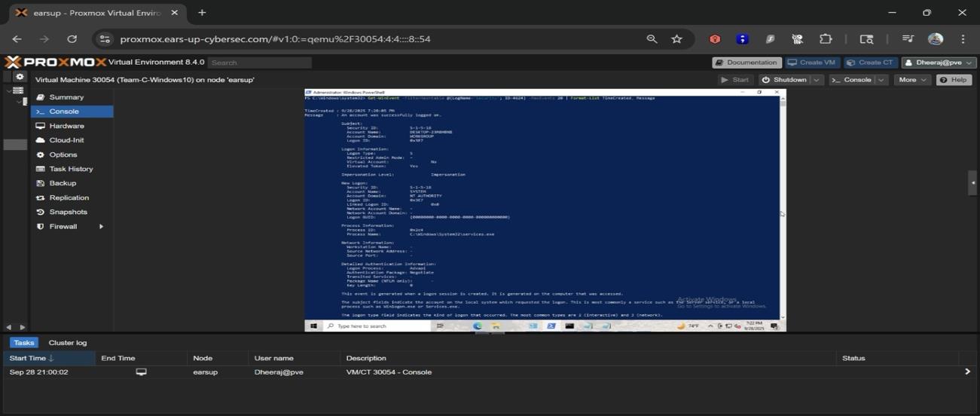
Task: Sort by the Description column header
Action: (588, 358)
